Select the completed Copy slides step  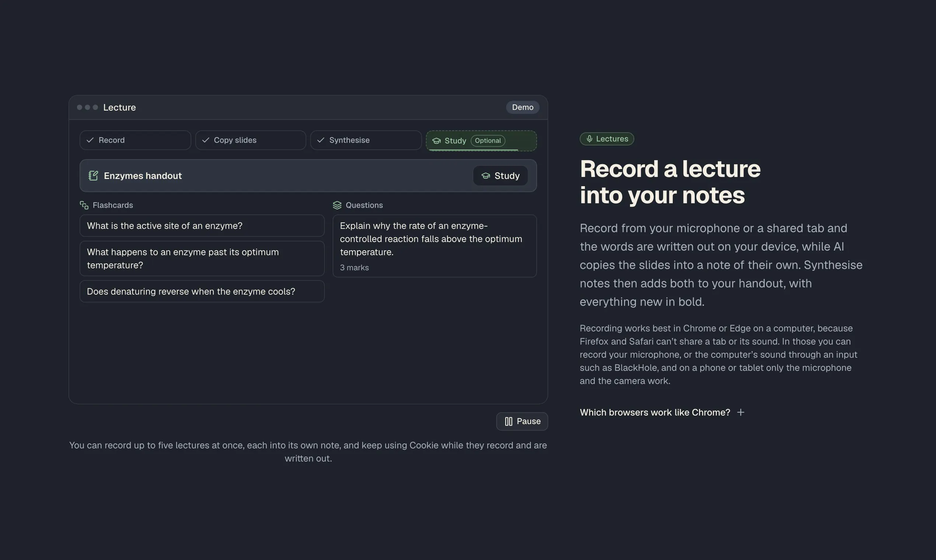click(251, 140)
